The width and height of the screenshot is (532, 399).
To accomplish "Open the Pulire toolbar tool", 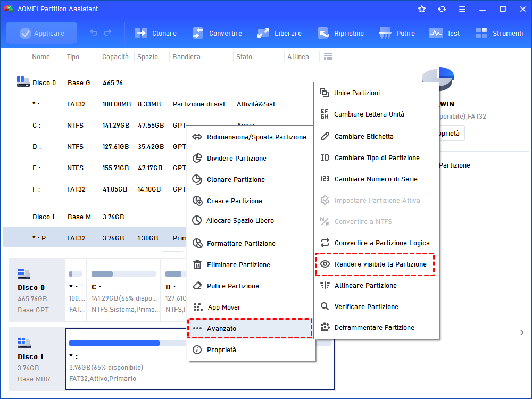I will click(x=397, y=33).
